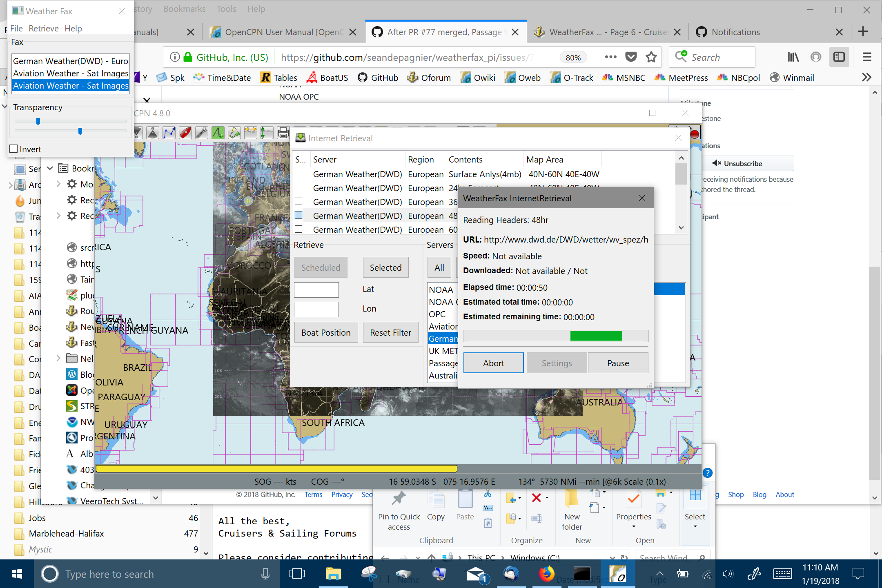Open the Retrieve menu in Weather Fax

tap(44, 28)
